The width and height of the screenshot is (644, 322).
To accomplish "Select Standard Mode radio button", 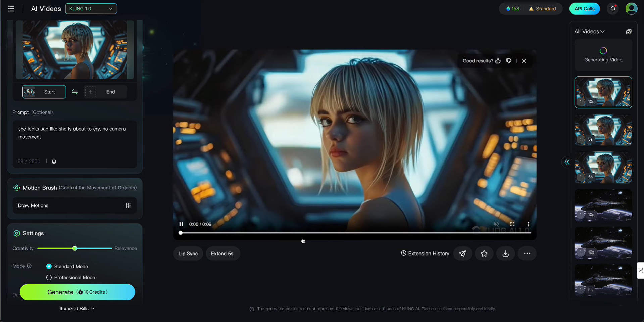I will pyautogui.click(x=49, y=266).
